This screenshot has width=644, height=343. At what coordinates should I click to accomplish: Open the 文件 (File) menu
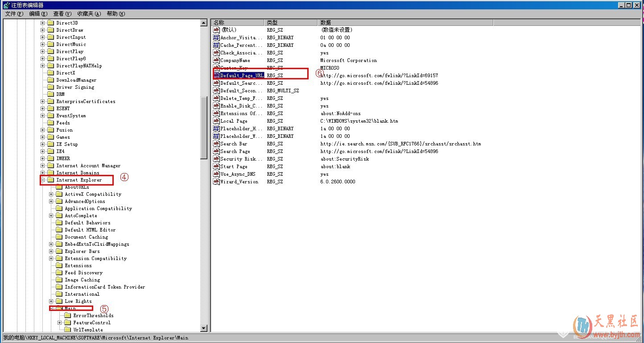[x=13, y=14]
